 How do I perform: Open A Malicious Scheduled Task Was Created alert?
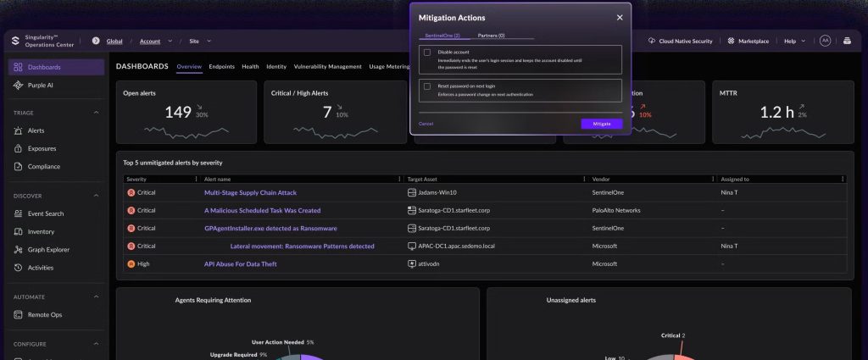[263, 211]
